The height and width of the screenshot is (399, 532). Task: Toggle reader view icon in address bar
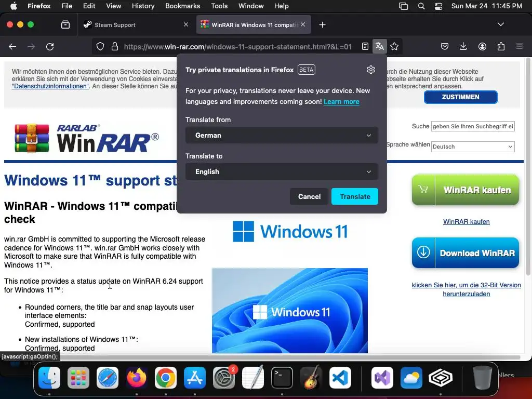365,46
